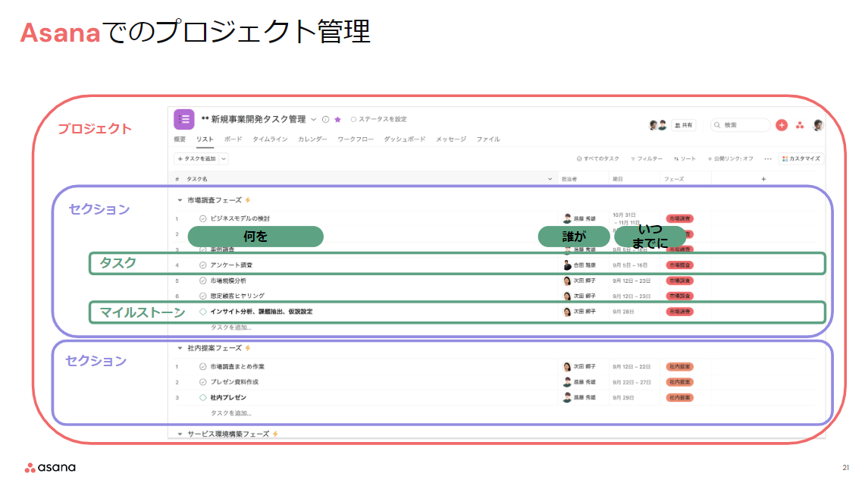The height and width of the screenshot is (486, 868).
Task: Switch to the ボード tab
Action: tap(233, 138)
